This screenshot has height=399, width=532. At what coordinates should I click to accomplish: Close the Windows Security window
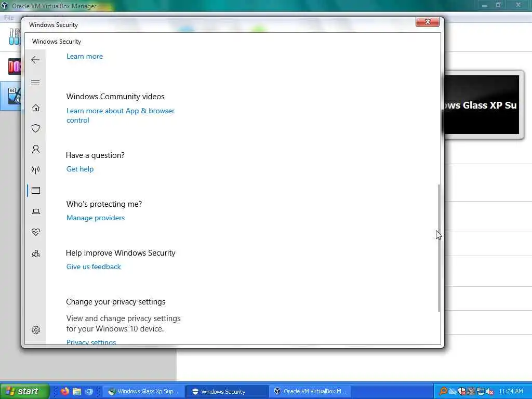(x=428, y=22)
